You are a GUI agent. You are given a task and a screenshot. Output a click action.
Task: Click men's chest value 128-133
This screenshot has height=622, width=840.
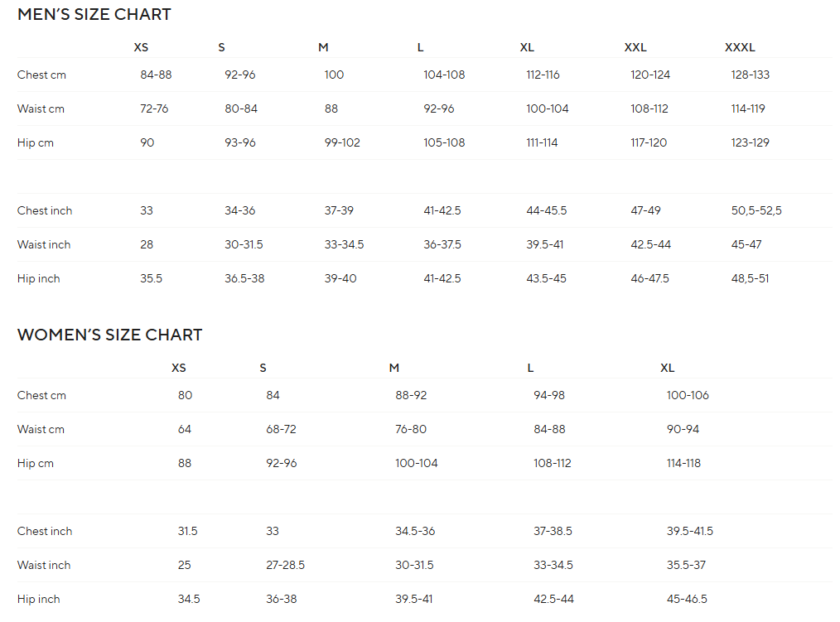(x=751, y=75)
